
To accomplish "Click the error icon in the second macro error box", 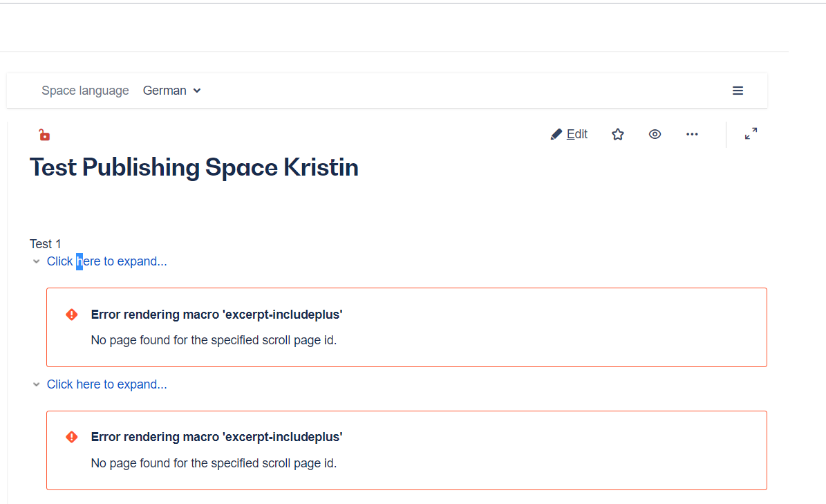I will [x=72, y=437].
